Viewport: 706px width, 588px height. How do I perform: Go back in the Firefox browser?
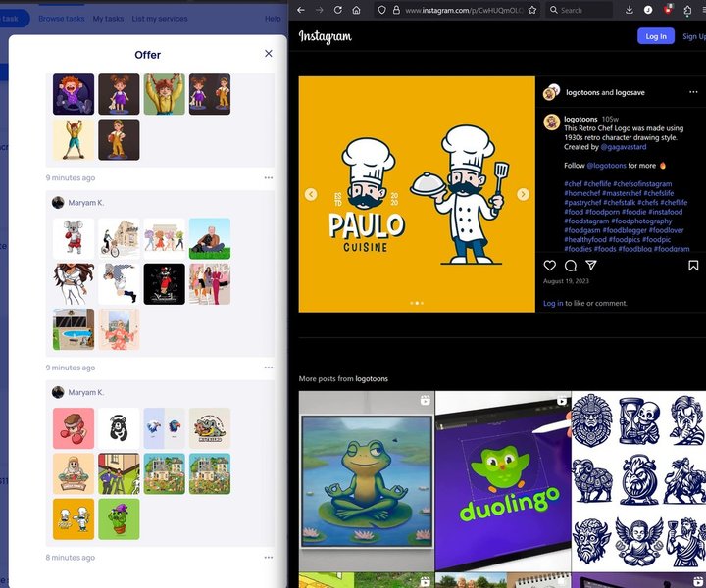[x=301, y=10]
